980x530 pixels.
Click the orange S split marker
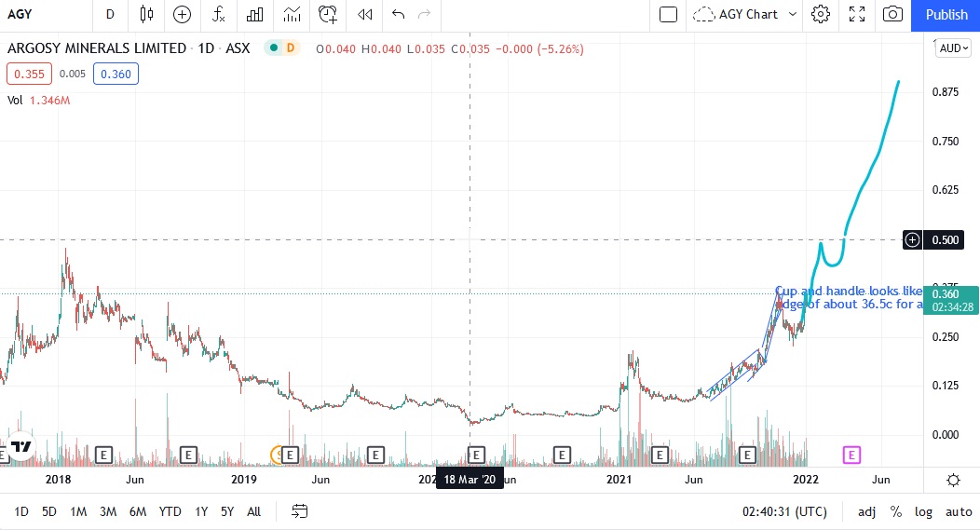(x=277, y=455)
